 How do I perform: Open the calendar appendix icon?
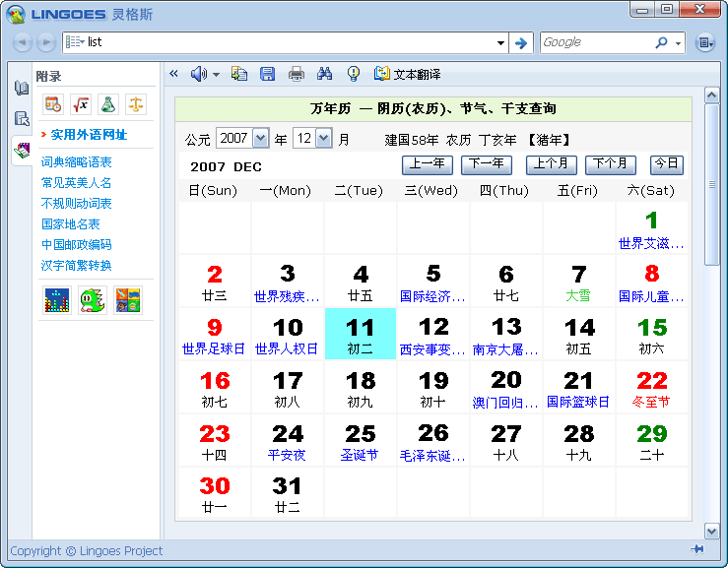point(52,104)
